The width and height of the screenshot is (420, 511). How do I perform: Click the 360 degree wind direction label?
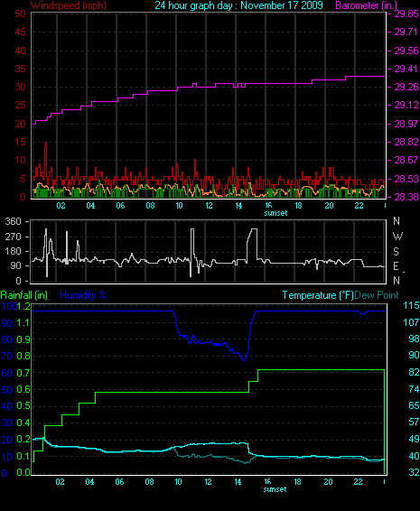(x=13, y=221)
